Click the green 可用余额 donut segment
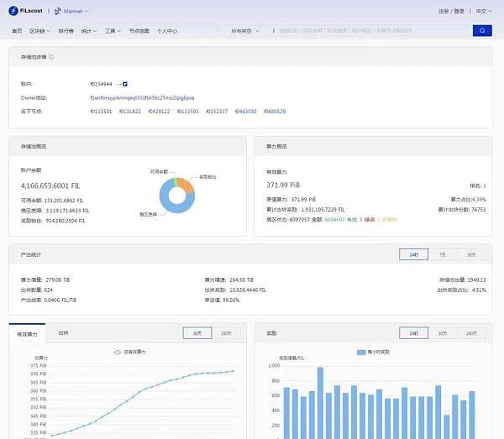 176,182
